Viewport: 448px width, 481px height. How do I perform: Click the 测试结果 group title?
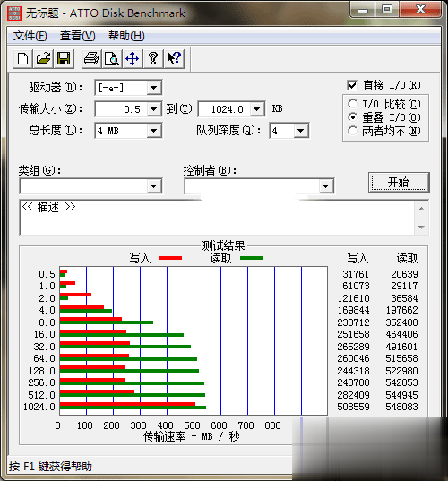point(223,245)
